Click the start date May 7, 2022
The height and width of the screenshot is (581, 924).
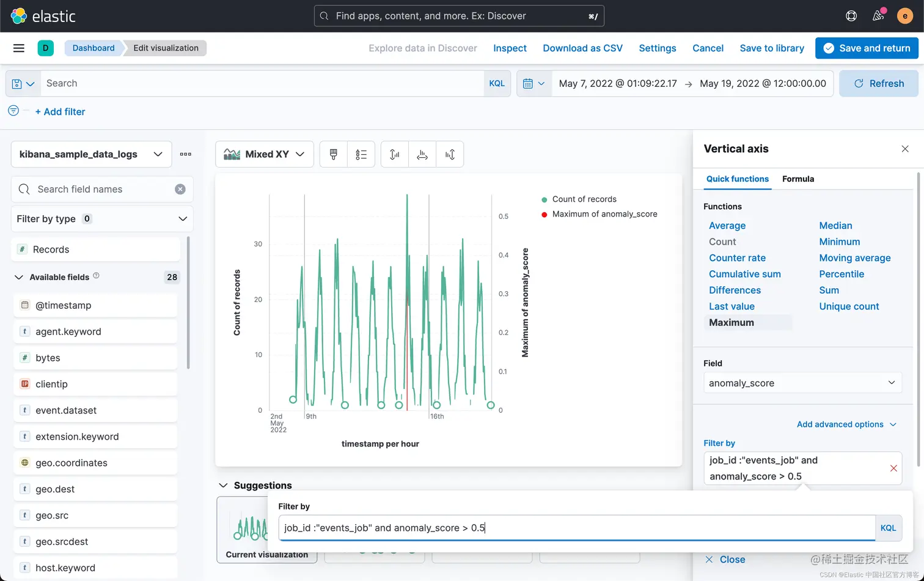618,83
